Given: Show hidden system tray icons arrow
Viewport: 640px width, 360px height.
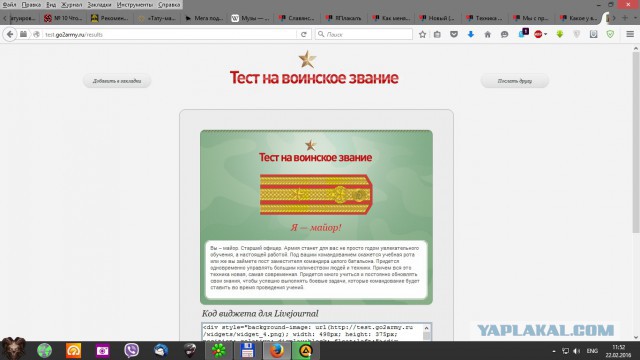Looking at the screenshot, I should pyautogui.click(x=554, y=351).
